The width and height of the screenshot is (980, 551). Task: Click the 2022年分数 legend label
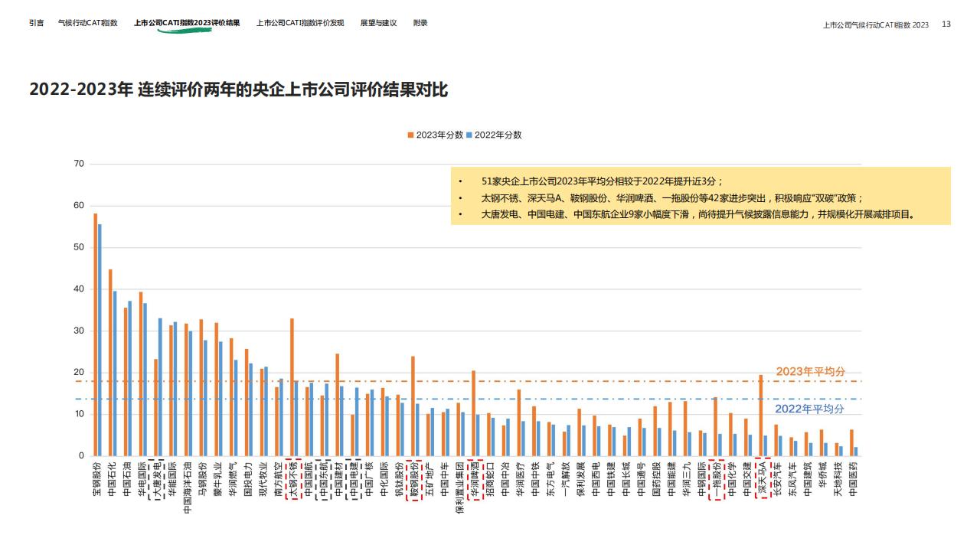point(498,135)
